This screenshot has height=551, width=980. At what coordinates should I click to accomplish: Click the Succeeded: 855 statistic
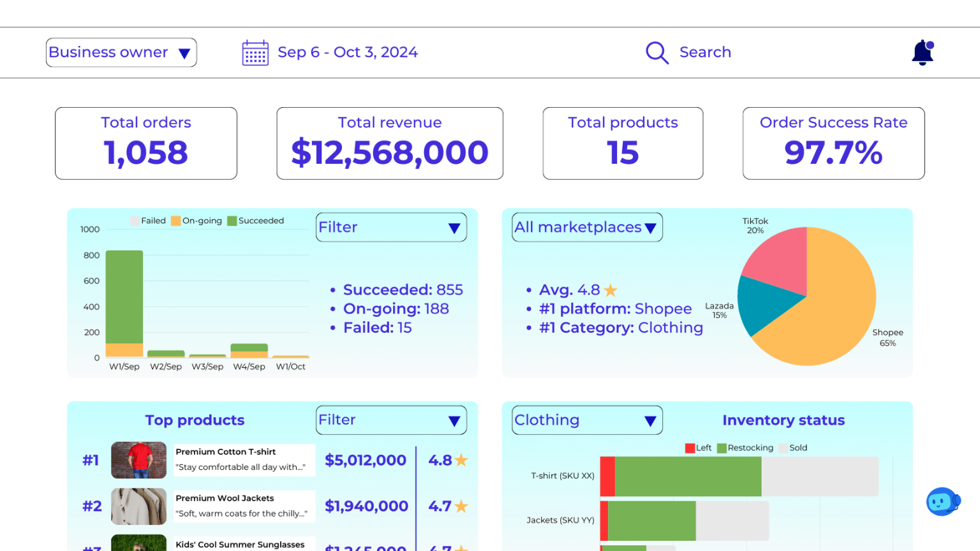[403, 290]
